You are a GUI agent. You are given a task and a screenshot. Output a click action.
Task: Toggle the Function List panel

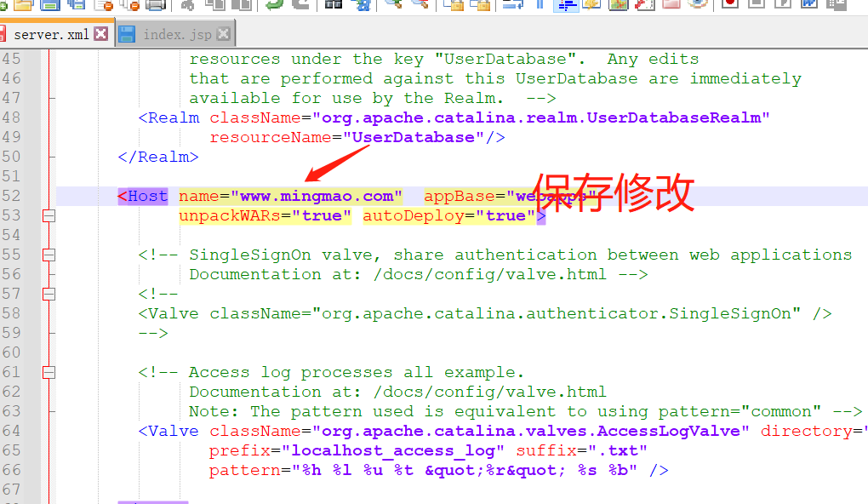pos(645,5)
